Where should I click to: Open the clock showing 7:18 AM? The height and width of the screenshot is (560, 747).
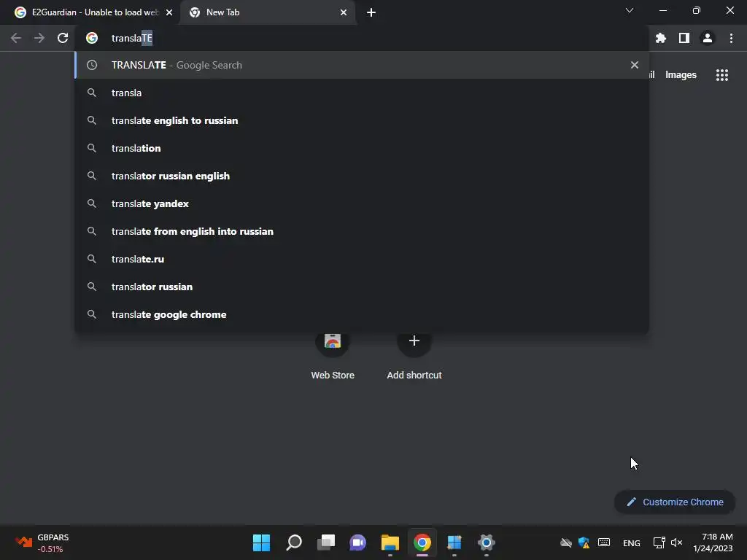[x=713, y=542]
